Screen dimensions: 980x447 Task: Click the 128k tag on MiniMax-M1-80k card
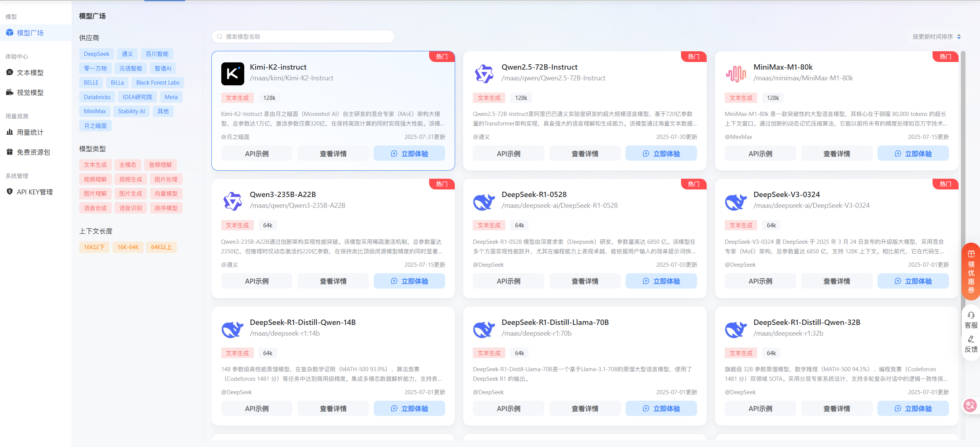(773, 98)
